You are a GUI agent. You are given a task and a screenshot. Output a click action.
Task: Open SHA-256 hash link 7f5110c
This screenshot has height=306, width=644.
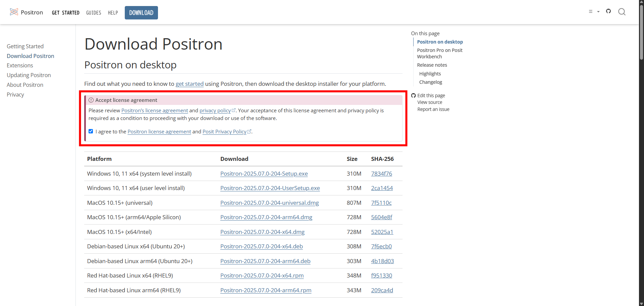[x=381, y=203]
